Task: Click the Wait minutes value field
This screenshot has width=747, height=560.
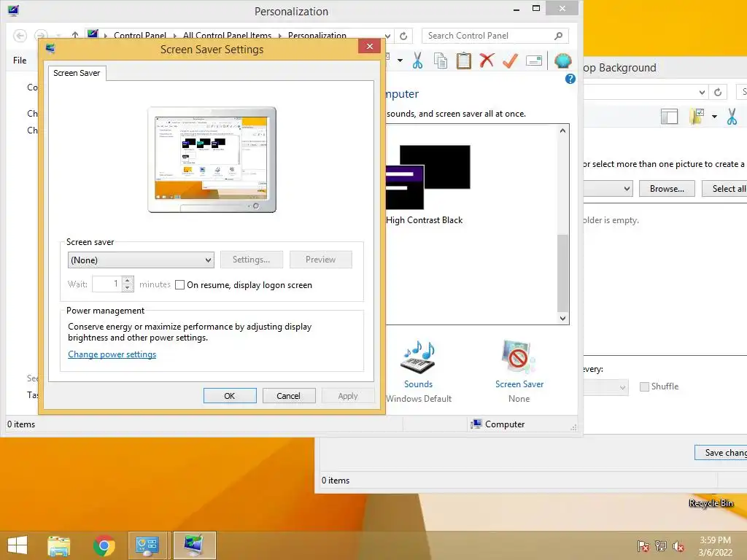Action: (x=107, y=284)
